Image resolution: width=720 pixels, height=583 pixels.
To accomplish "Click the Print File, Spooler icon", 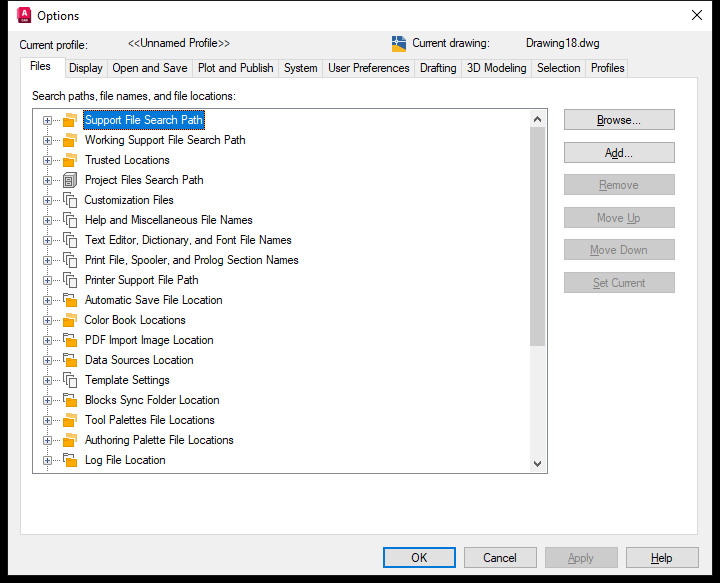I will (70, 260).
